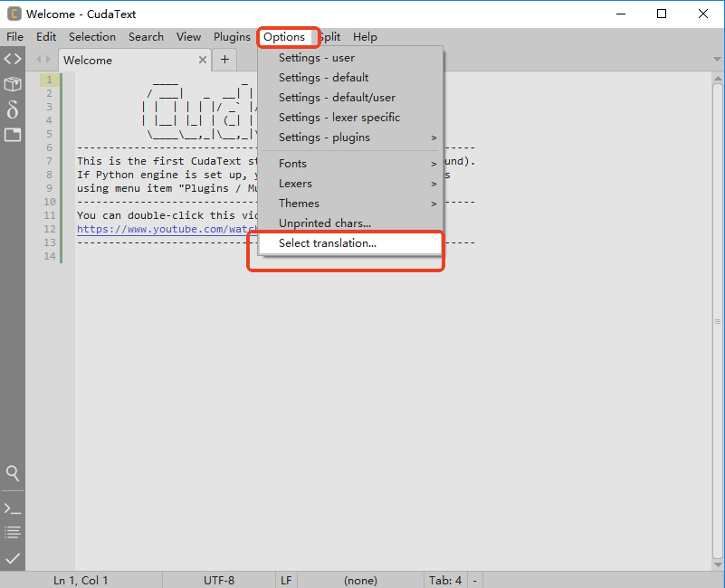Choose Settings - user

coord(350,58)
